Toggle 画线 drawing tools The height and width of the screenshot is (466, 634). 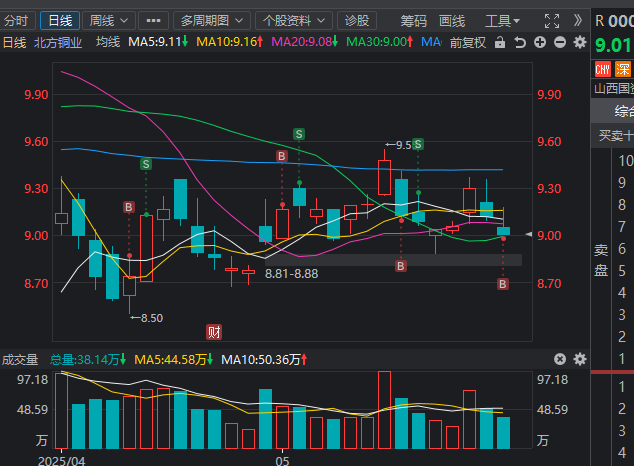pos(452,20)
